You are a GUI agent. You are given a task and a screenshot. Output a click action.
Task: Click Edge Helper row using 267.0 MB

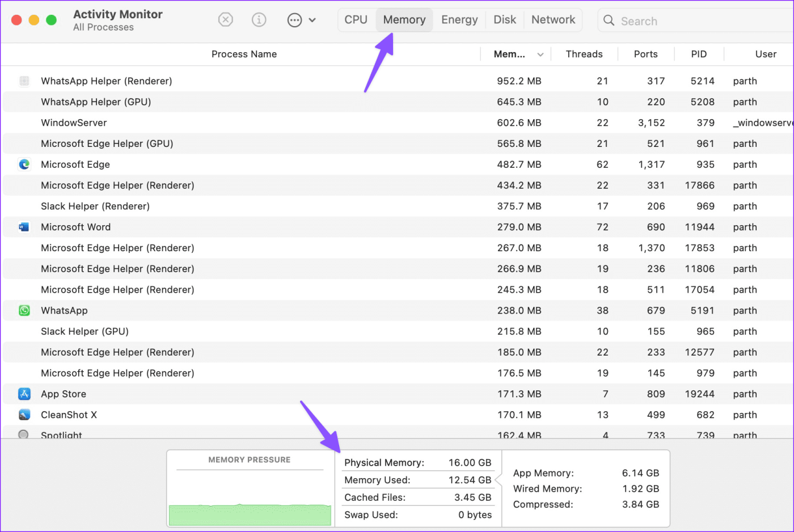pos(398,248)
